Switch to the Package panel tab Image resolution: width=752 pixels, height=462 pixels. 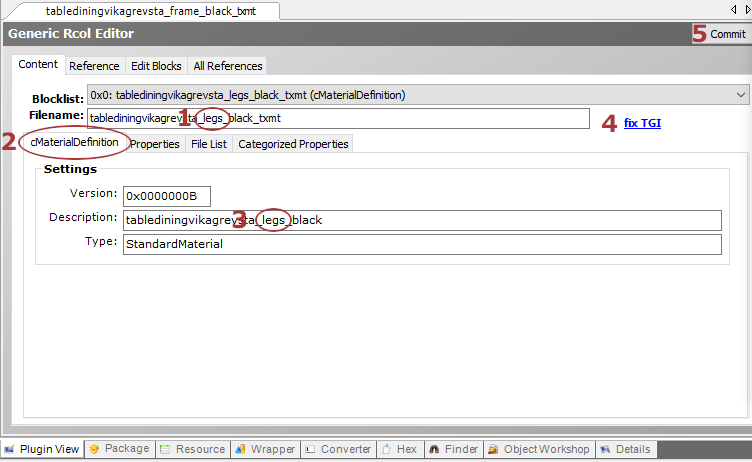coord(119,450)
